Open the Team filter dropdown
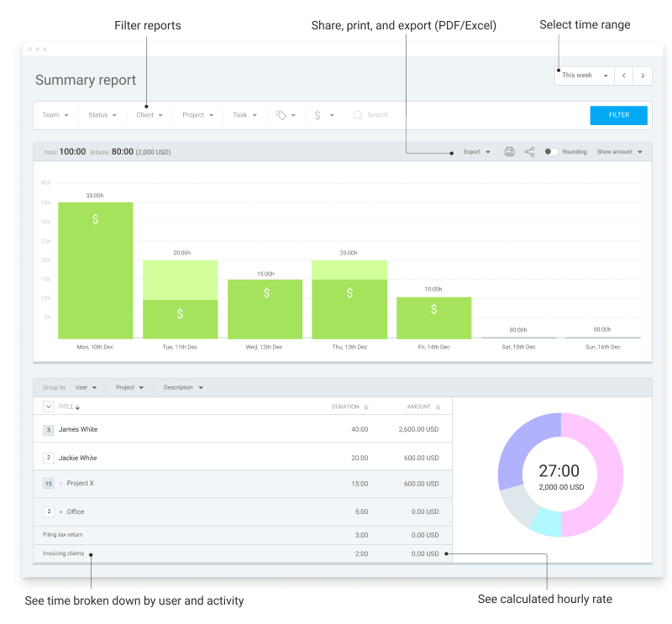This screenshot has height=624, width=672. coord(55,115)
